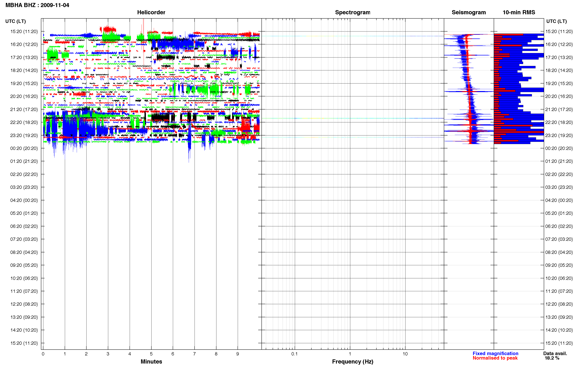Click left time label '05:20 (01:20)'
The image size is (588, 368).
24,213
